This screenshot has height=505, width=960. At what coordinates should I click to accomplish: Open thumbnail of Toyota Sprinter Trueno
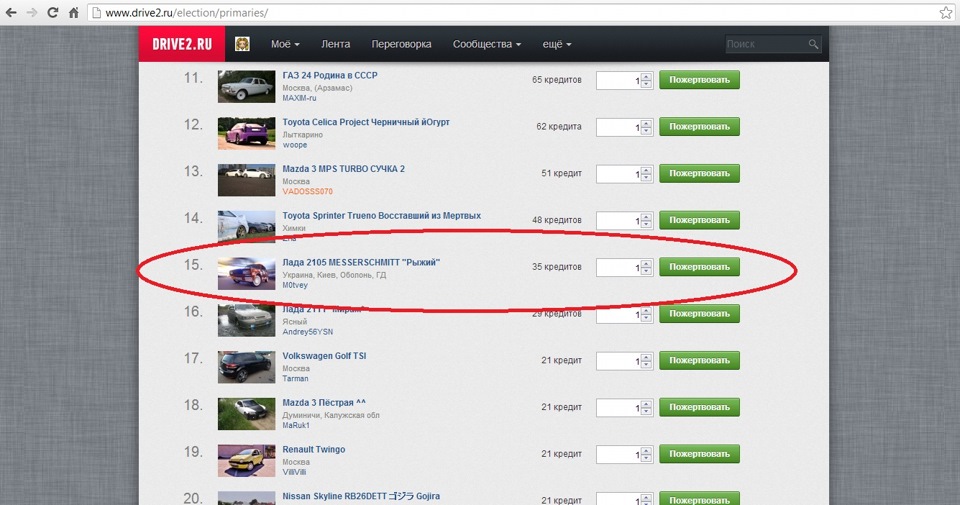[246, 226]
